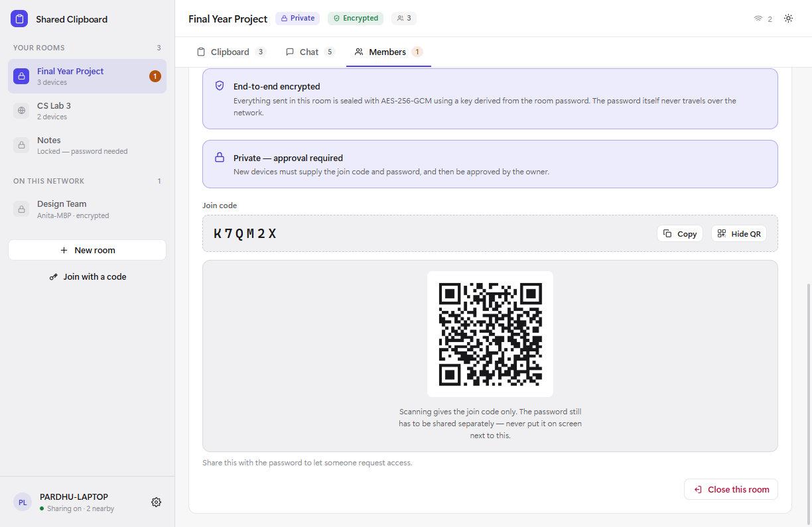Click the lock icon of Notes room

[22, 145]
